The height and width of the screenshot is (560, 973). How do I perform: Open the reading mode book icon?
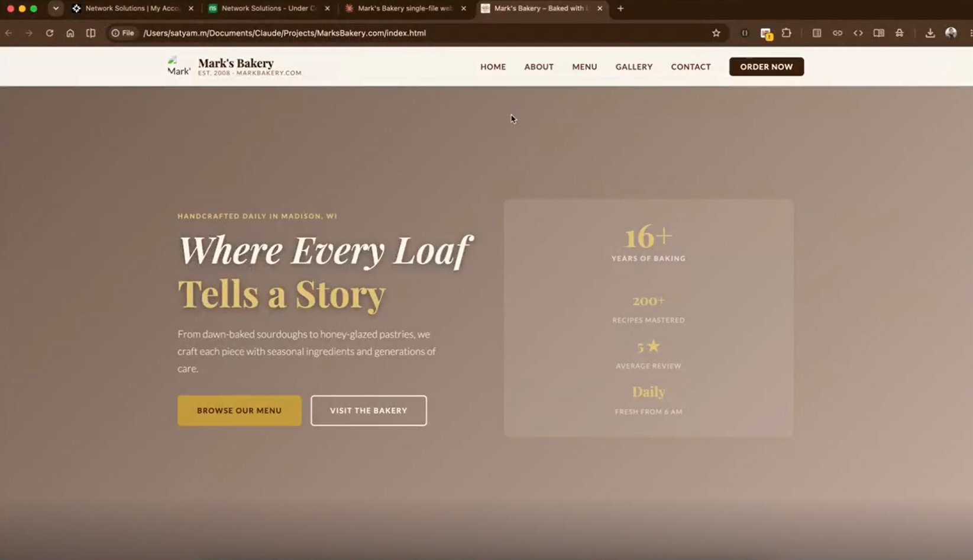(x=879, y=33)
